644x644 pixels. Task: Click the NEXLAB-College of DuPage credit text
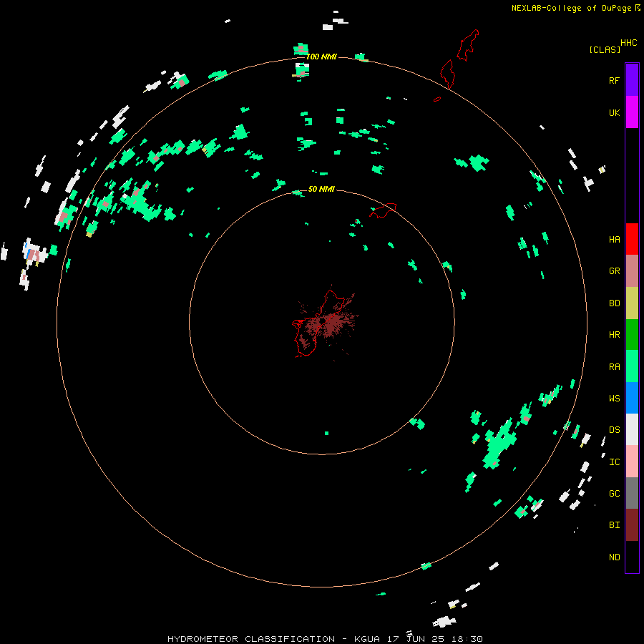[x=571, y=8]
